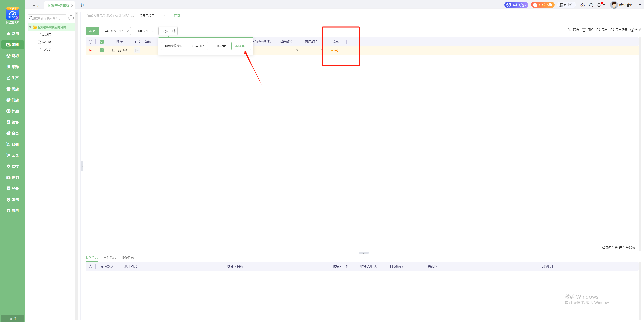Collapse the 全部客户/供应商分类 tree node
The image size is (644, 322).
[30, 27]
